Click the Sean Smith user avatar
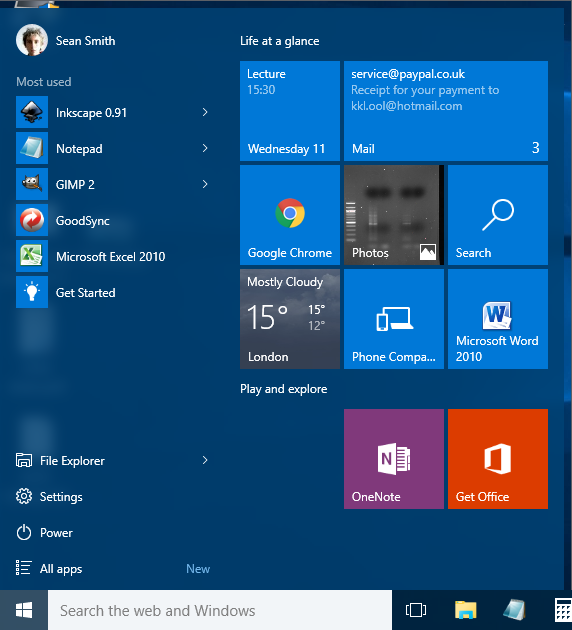 32,40
